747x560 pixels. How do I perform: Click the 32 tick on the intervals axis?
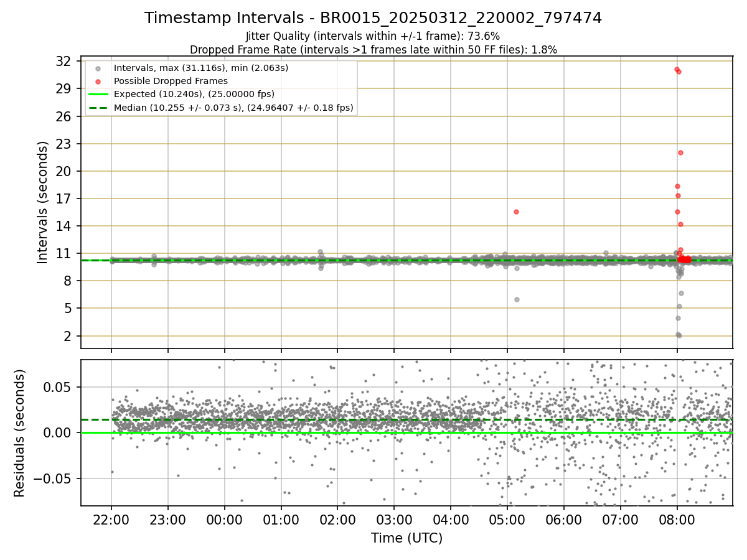[63, 61]
